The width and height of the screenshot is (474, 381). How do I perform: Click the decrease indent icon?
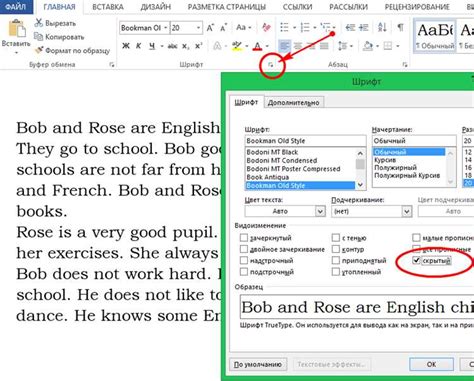tap(350, 27)
